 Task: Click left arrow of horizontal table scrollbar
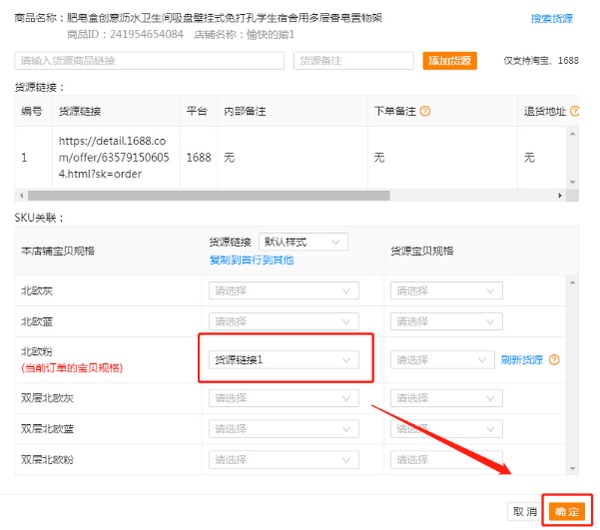(20, 195)
